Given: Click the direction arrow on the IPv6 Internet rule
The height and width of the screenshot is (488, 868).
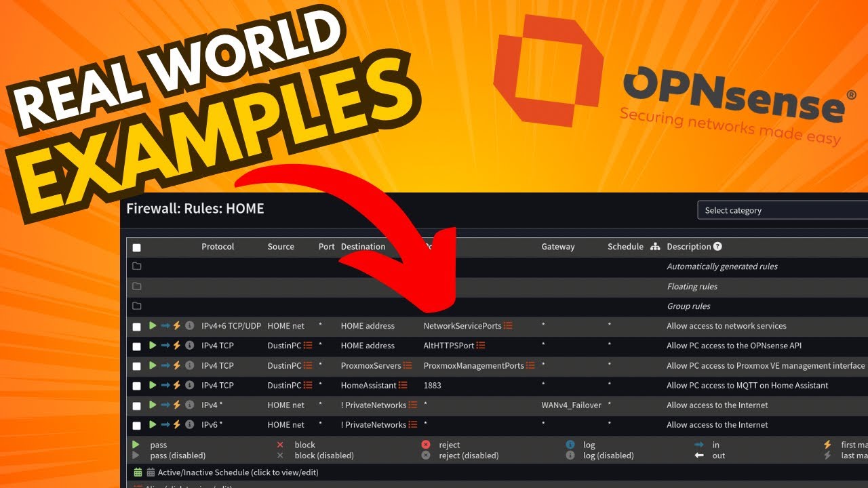Looking at the screenshot, I should point(165,425).
